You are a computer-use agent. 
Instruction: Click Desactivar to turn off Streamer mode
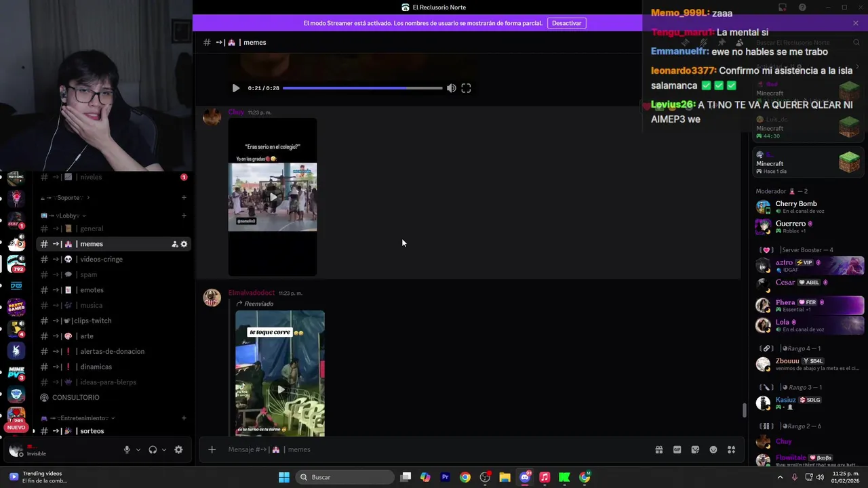click(566, 23)
